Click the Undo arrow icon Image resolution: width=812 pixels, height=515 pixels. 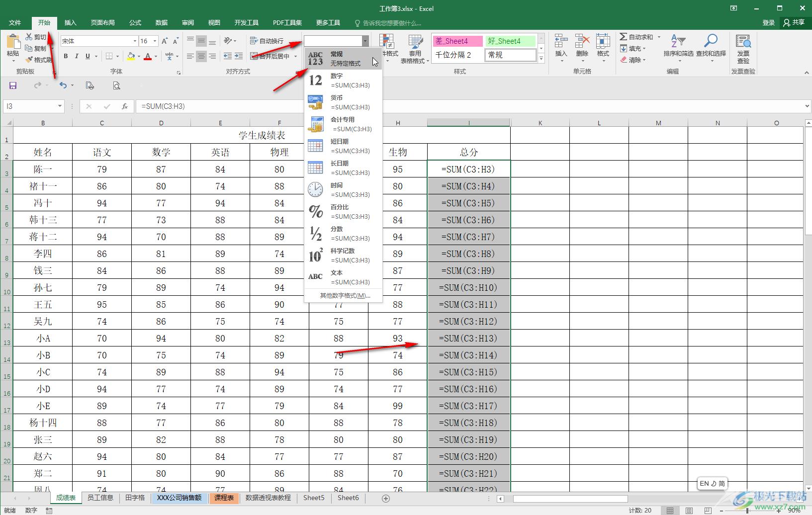click(63, 86)
